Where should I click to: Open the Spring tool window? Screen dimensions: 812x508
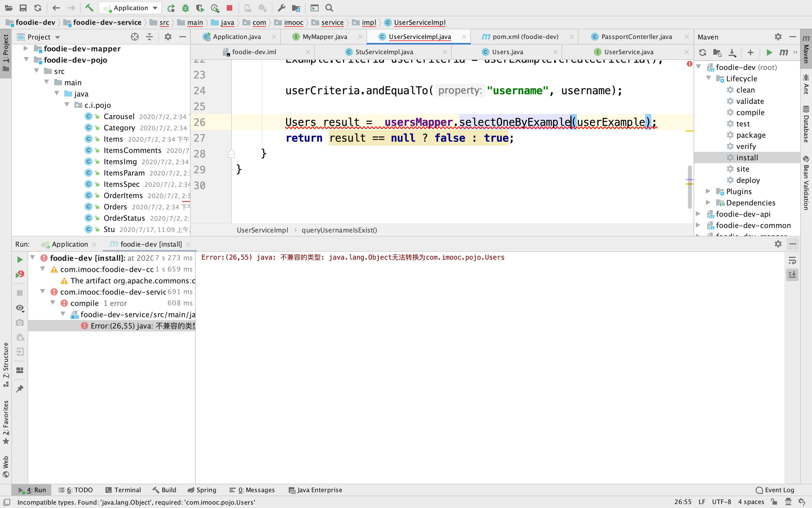click(x=202, y=490)
